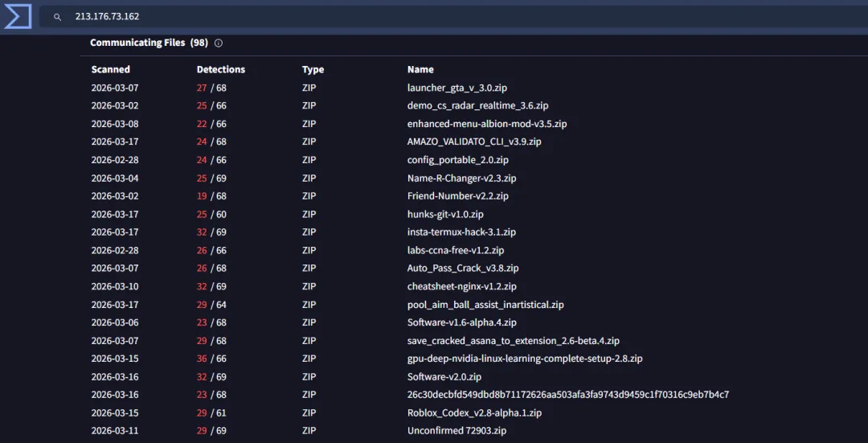Click the 23 / 68 detections for Software-v1.6-alpha.4.zip
This screenshot has width=868, height=443.
click(x=211, y=322)
